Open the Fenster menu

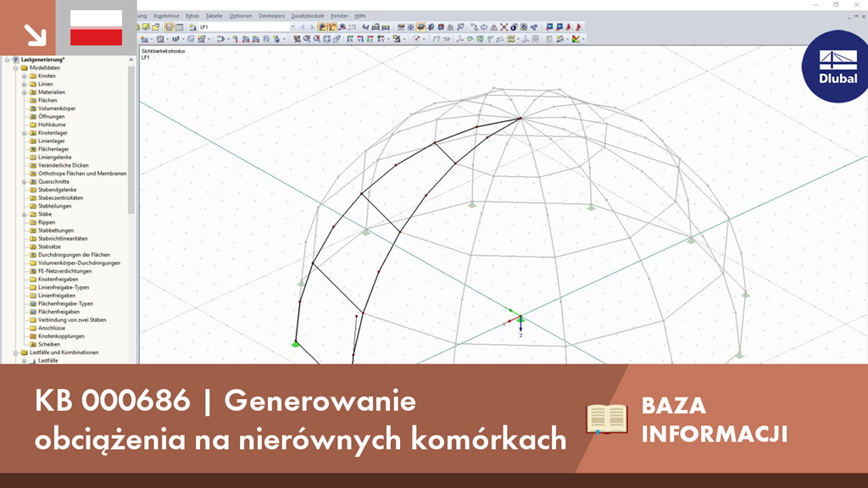tap(339, 16)
